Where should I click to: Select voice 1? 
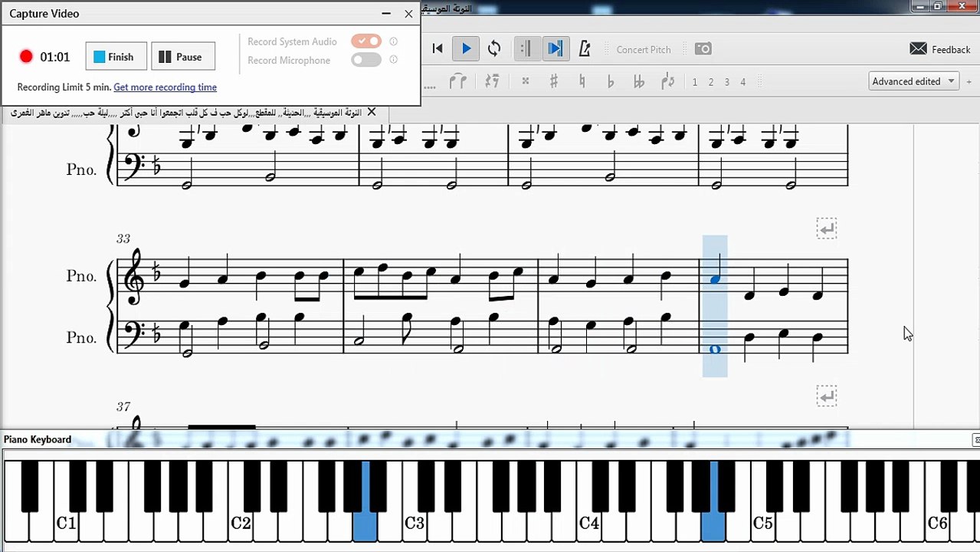click(695, 82)
